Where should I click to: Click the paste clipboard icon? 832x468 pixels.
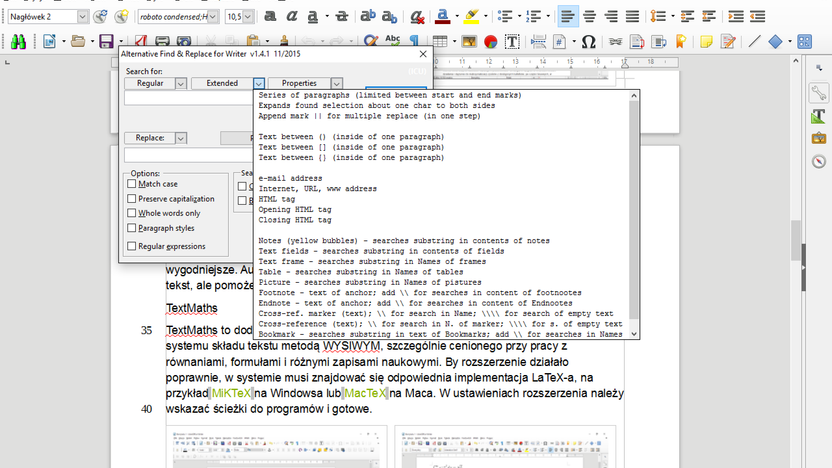(253, 41)
